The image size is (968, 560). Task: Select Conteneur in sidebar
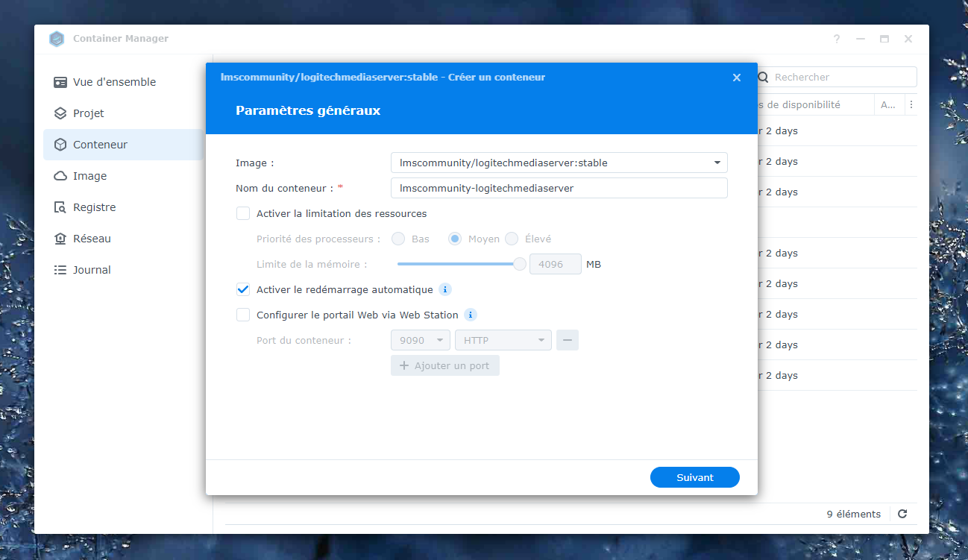124,145
